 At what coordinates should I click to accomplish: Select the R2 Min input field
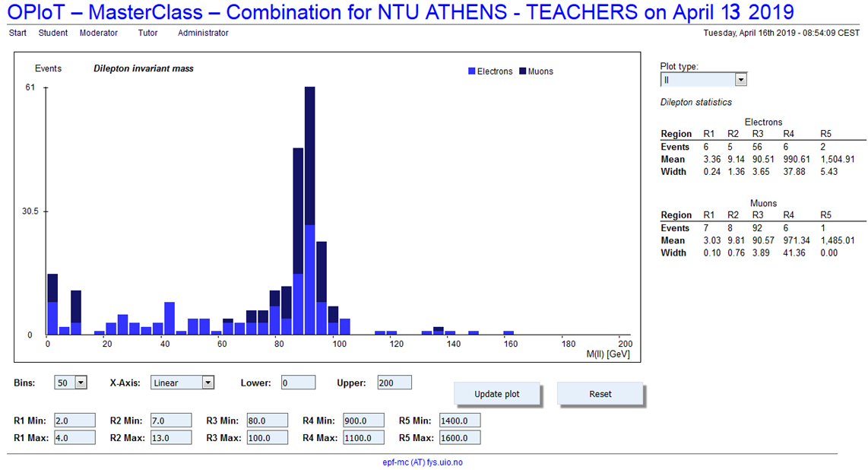click(x=171, y=421)
